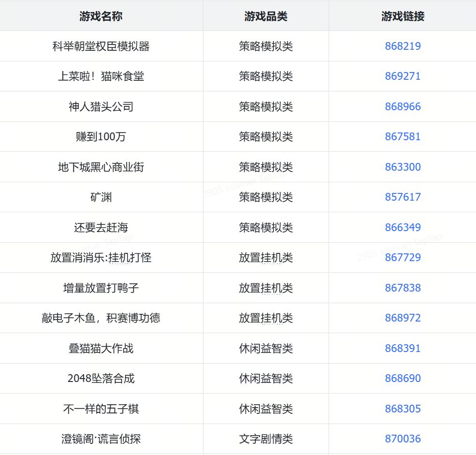Viewport: 476px width, 455px height.
Task: Open game link 866349
Action: pyautogui.click(x=403, y=227)
